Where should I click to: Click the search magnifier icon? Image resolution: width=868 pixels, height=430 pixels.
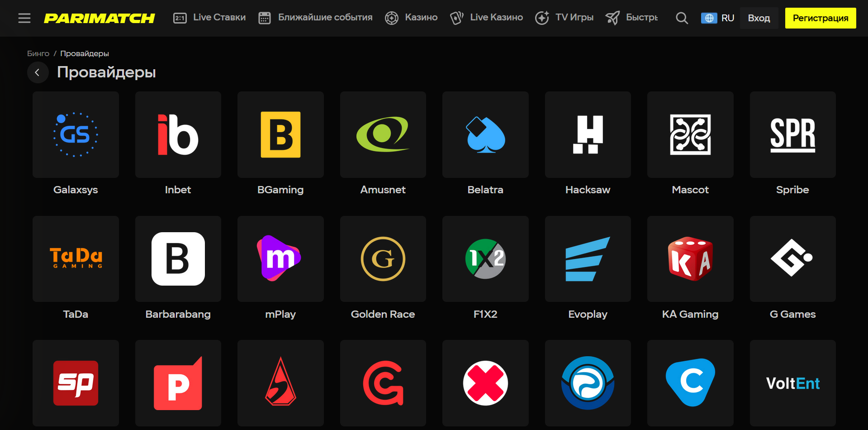tap(682, 18)
